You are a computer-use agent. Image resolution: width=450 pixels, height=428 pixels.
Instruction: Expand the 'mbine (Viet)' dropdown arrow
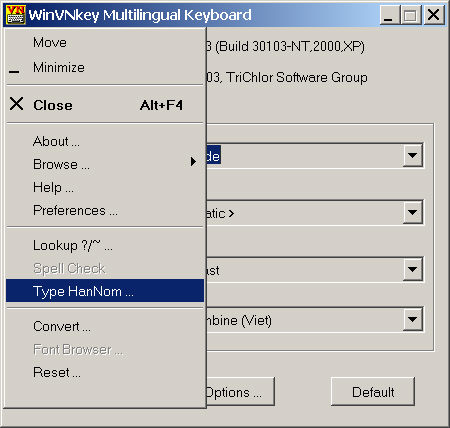[x=413, y=319]
